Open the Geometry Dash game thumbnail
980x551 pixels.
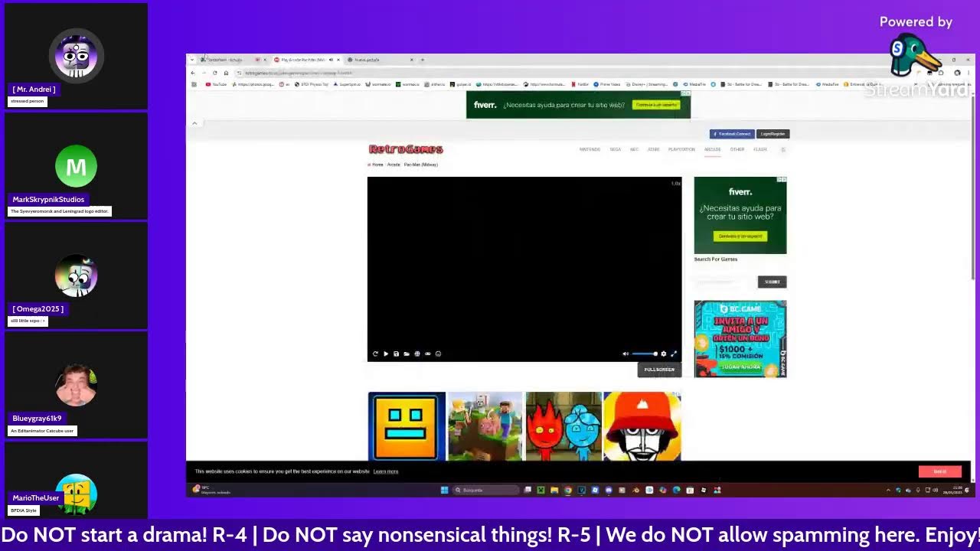pyautogui.click(x=407, y=426)
